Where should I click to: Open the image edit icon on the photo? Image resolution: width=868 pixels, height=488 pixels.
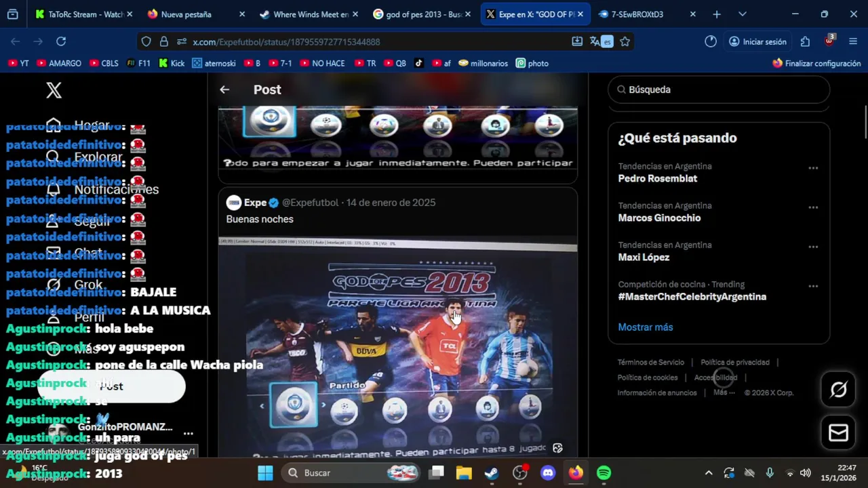[x=557, y=448]
